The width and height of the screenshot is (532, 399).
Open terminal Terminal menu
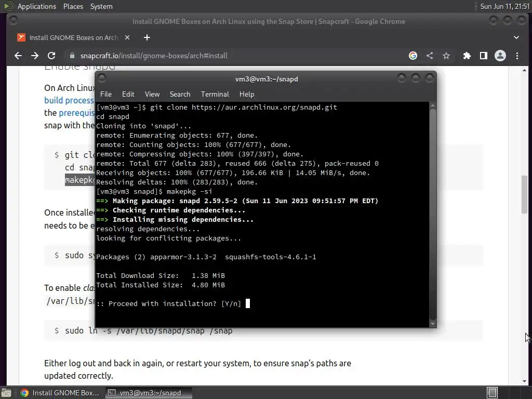(x=215, y=94)
